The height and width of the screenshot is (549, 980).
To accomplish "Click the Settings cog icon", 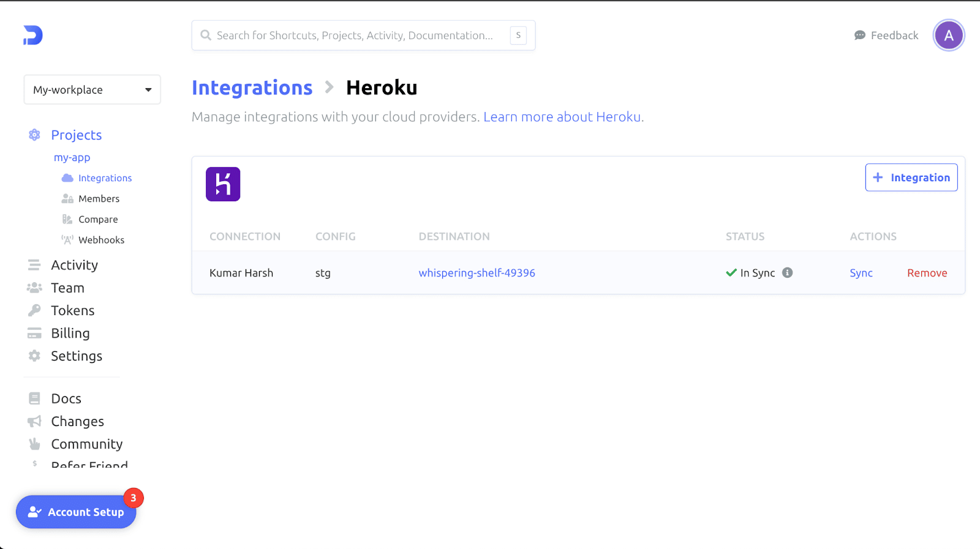I will coord(34,356).
